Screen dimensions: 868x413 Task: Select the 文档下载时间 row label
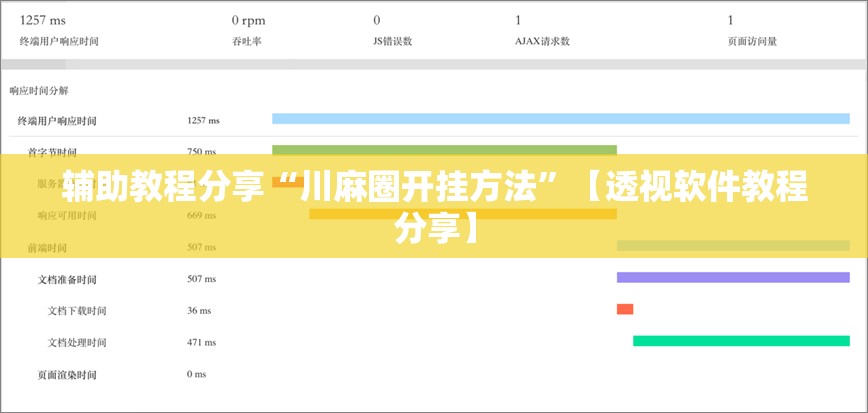[77, 311]
